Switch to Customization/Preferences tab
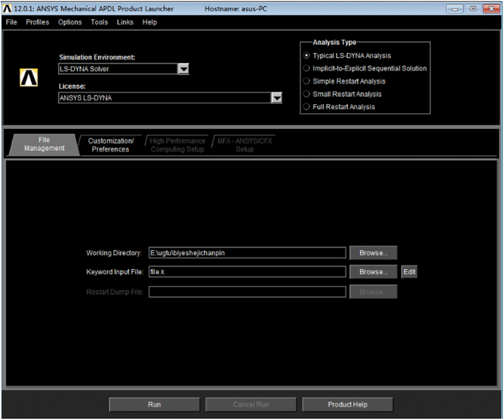Image resolution: width=504 pixels, height=420 pixels. [111, 145]
